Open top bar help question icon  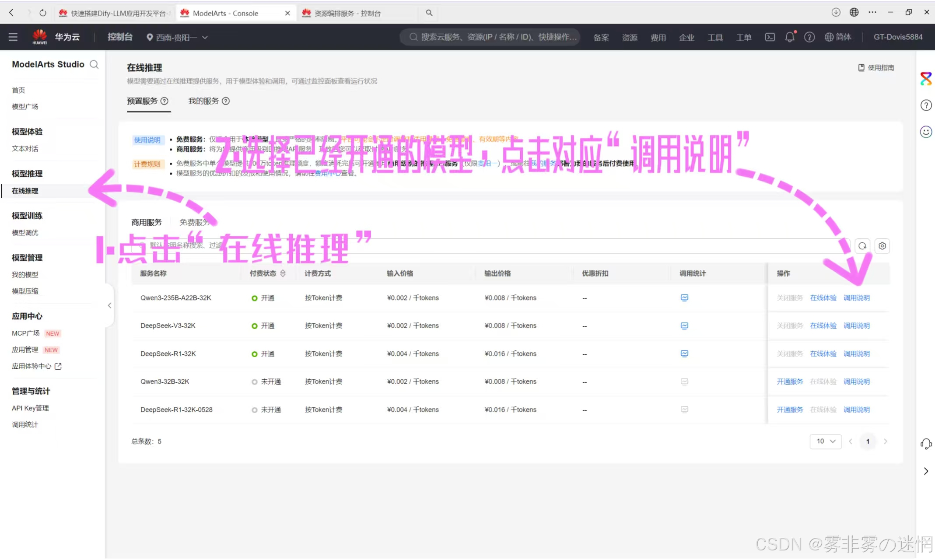coord(809,37)
